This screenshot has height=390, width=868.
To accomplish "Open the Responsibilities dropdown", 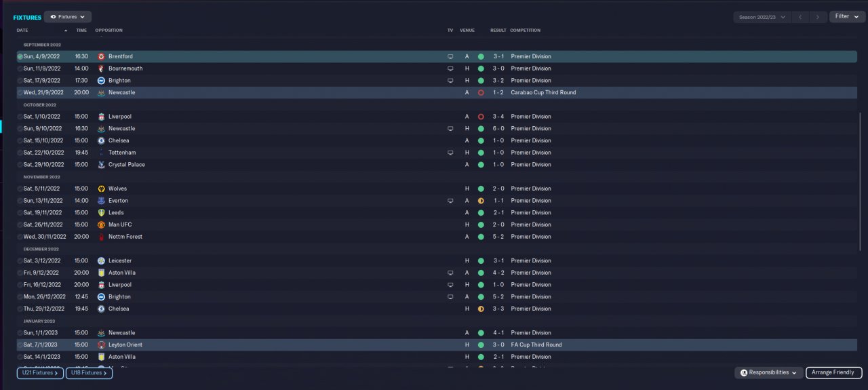I will pyautogui.click(x=769, y=372).
